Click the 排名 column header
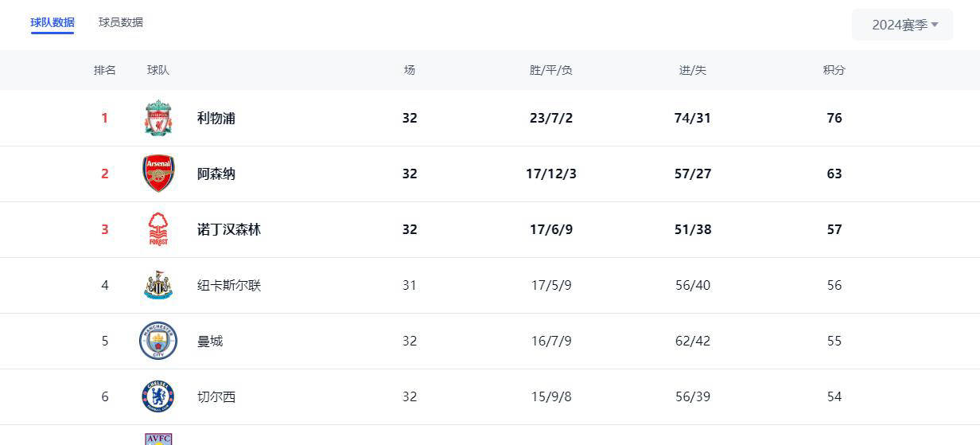This screenshot has width=980, height=445. tap(105, 70)
